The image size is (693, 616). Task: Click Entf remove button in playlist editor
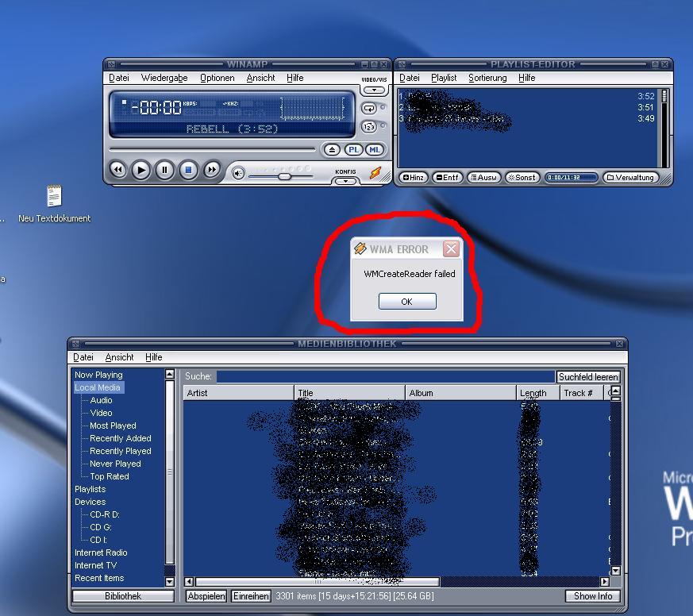tap(447, 178)
